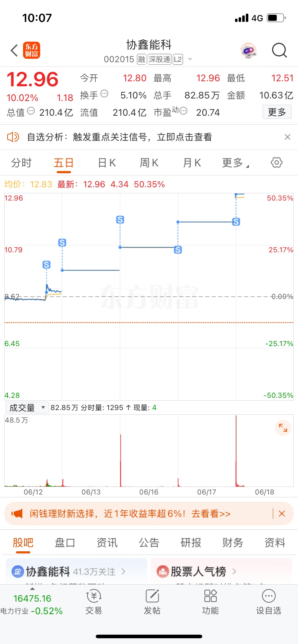Screen dimensions: 298x644
Task: Tap the S marker on 06/16
Action: pos(120,220)
